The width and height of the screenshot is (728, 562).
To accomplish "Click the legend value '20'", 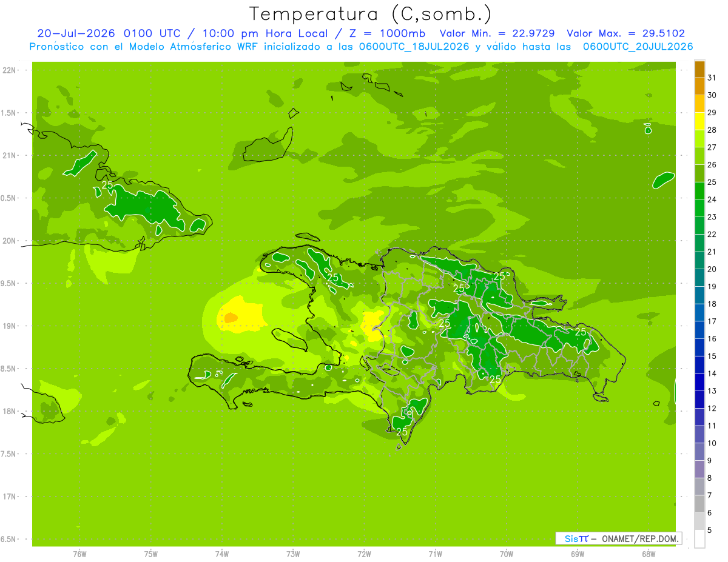I will (713, 269).
